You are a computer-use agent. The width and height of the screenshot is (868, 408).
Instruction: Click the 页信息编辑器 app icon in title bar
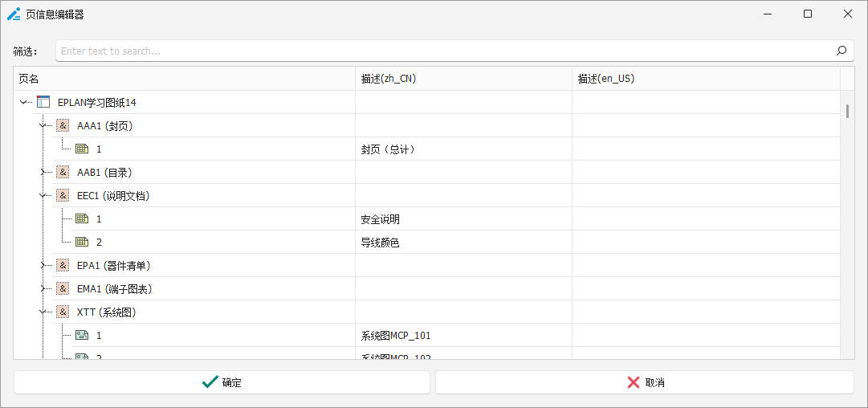14,14
